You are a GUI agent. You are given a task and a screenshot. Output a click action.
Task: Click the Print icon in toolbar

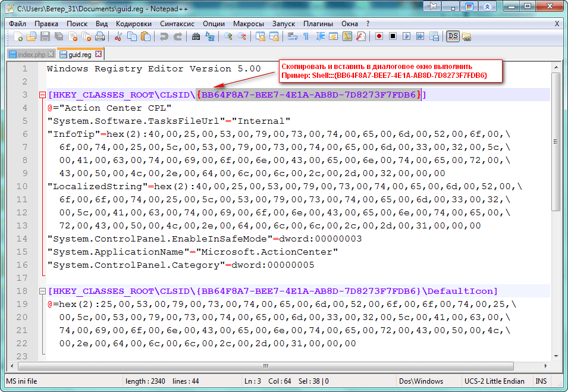(x=100, y=37)
